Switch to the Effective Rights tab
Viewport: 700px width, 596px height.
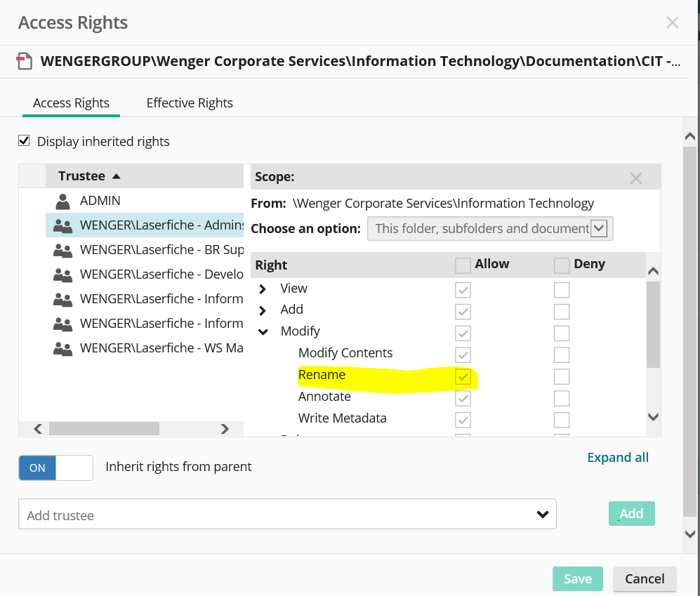point(190,103)
